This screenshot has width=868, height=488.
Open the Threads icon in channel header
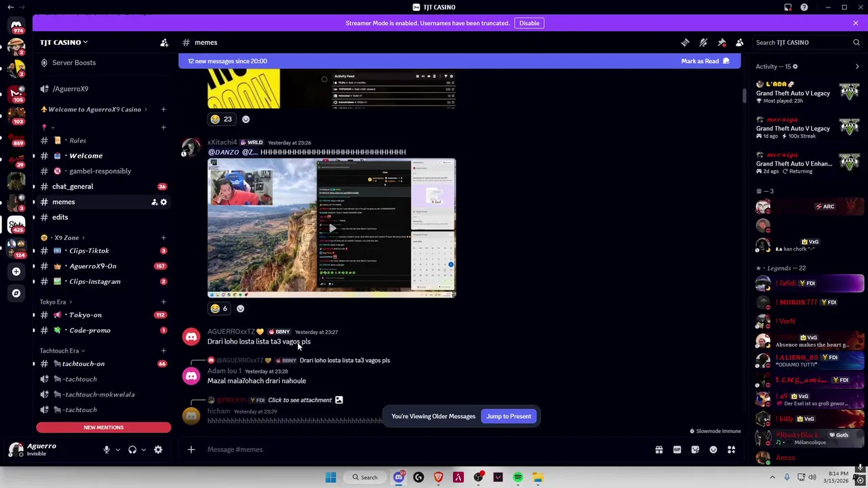tap(685, 43)
